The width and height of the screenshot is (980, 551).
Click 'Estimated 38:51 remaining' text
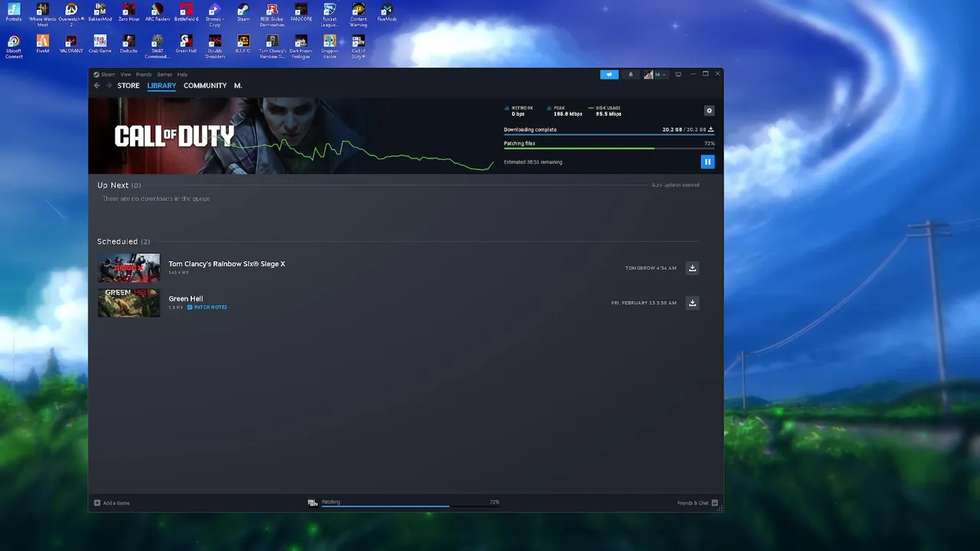pos(533,162)
